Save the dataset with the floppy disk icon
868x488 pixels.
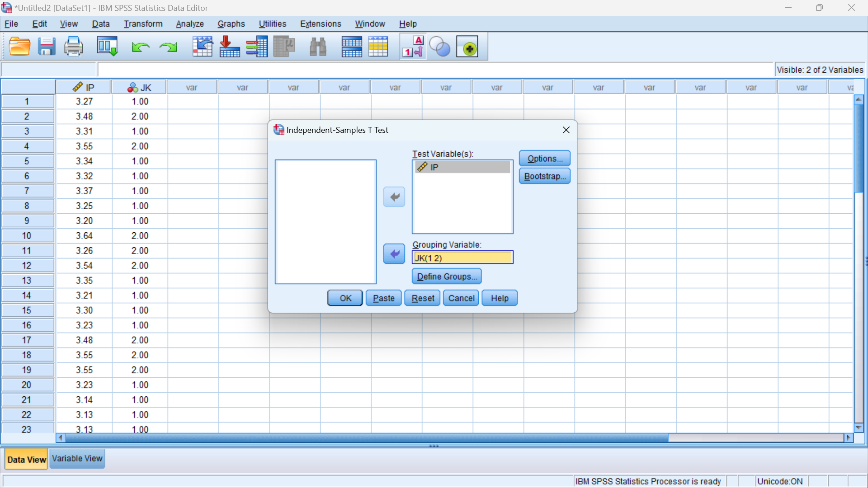coord(47,47)
